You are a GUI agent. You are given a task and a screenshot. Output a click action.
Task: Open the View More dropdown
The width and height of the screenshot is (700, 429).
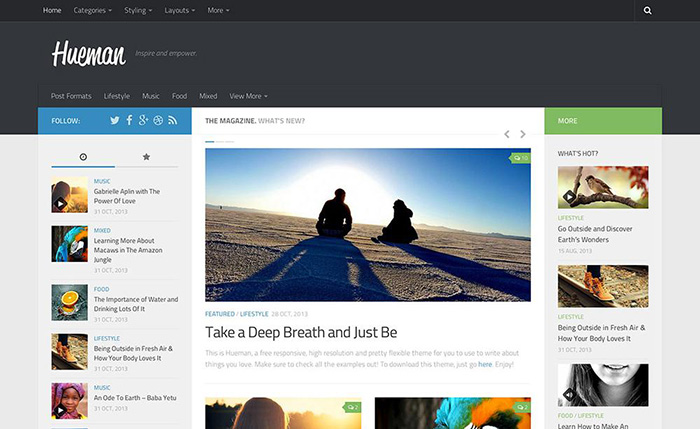point(248,96)
